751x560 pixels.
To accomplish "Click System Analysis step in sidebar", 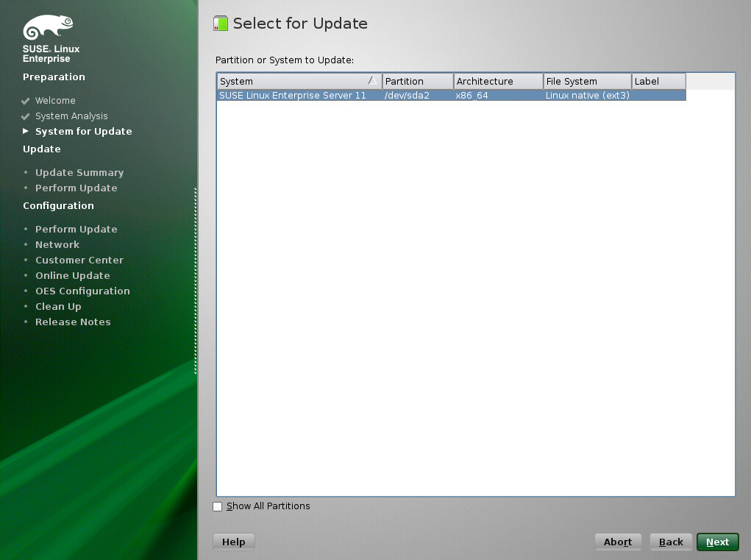I will 71,116.
